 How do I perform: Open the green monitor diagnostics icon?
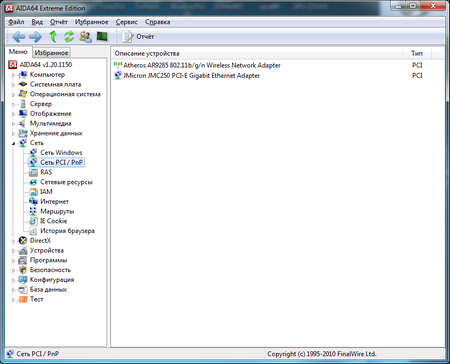click(102, 37)
